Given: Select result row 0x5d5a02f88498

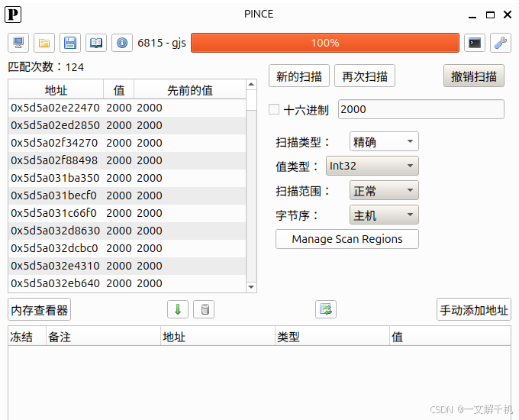Looking at the screenshot, I should pos(127,160).
